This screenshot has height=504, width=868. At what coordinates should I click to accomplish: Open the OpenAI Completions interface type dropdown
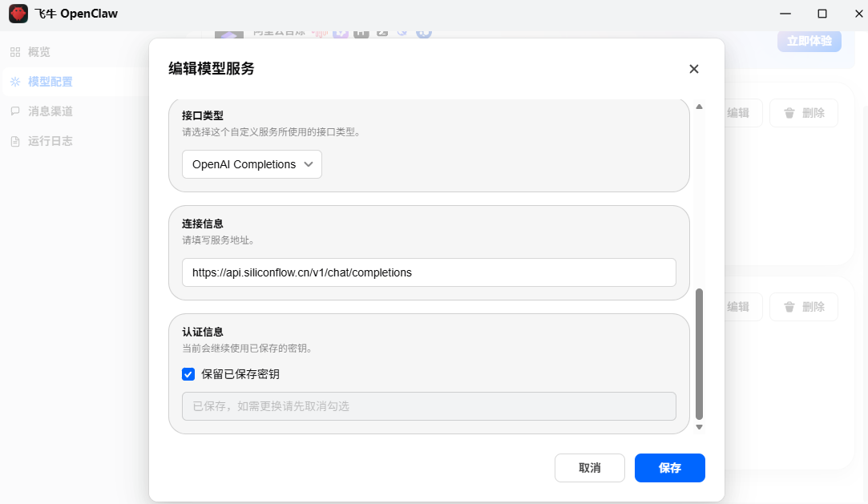click(252, 164)
